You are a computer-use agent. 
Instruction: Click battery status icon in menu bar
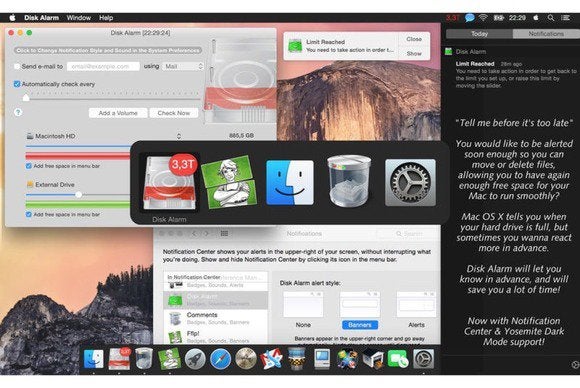[499, 18]
